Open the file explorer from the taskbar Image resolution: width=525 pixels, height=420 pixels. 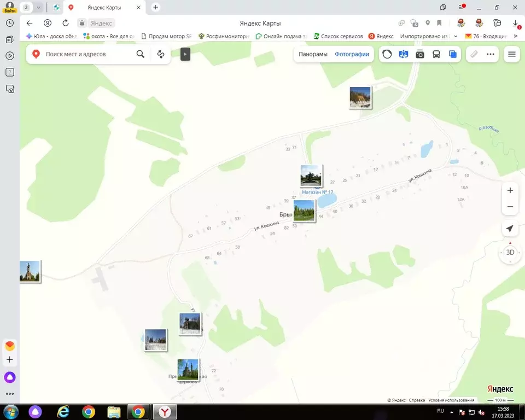click(114, 412)
